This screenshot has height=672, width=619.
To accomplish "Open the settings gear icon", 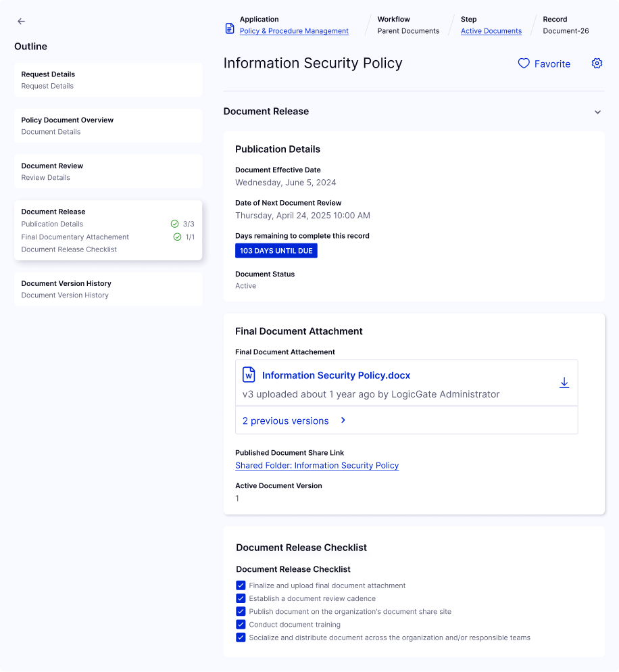I will (597, 64).
